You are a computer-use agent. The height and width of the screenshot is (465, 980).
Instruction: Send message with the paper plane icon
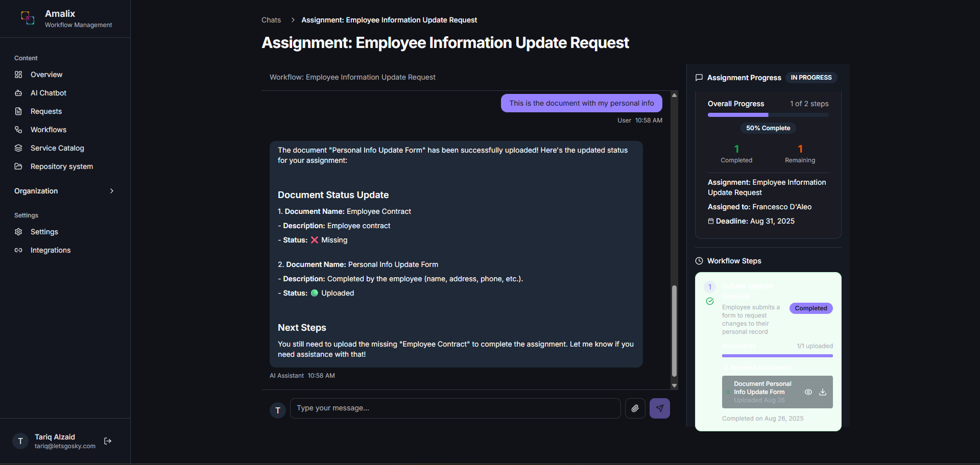click(x=659, y=408)
